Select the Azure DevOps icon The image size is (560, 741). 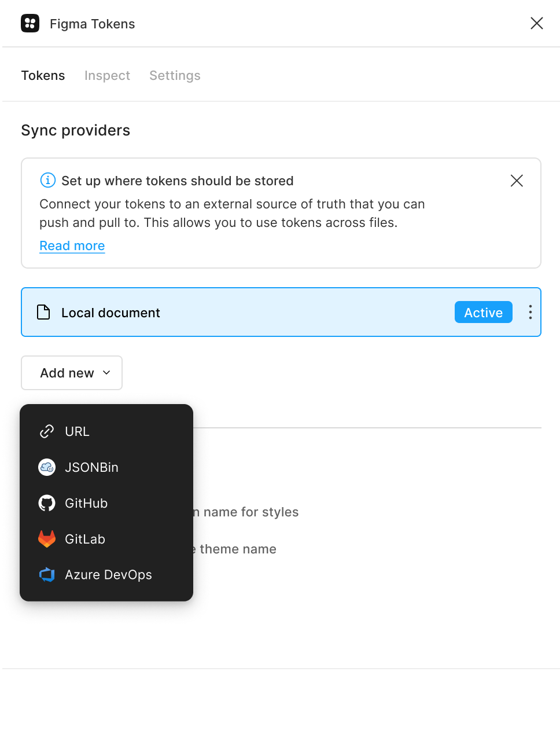(x=46, y=575)
